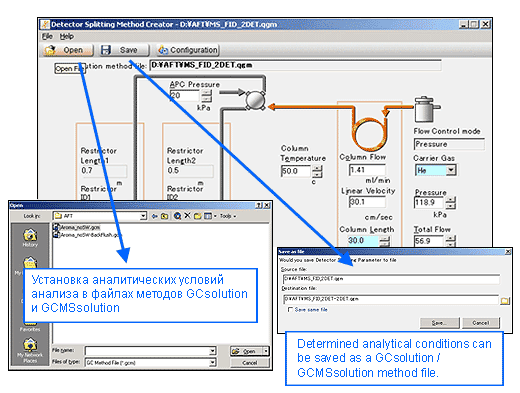Open the Configuration toolbar button

tap(188, 50)
